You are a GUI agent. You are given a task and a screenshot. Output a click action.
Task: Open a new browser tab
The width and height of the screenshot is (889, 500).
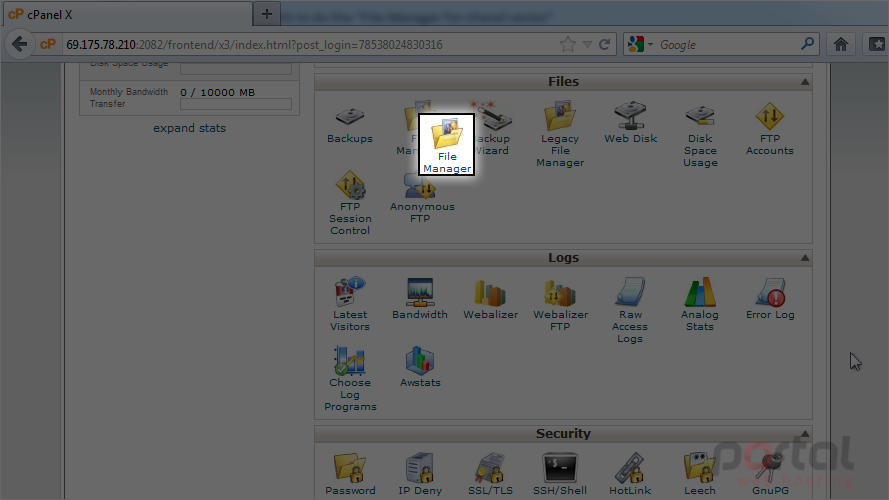[x=266, y=14]
